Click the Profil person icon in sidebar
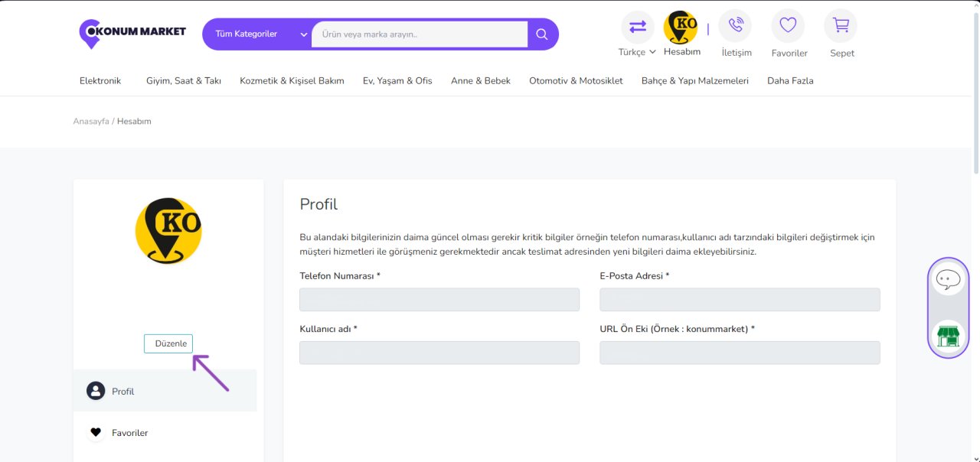The image size is (980, 462). coord(96,391)
